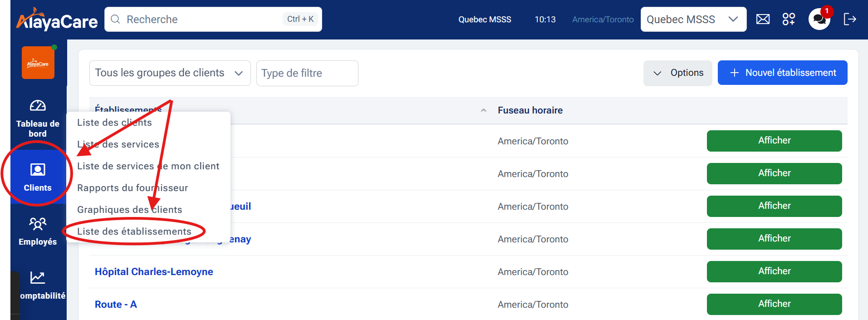Click the Nouvel établissement button

point(782,73)
